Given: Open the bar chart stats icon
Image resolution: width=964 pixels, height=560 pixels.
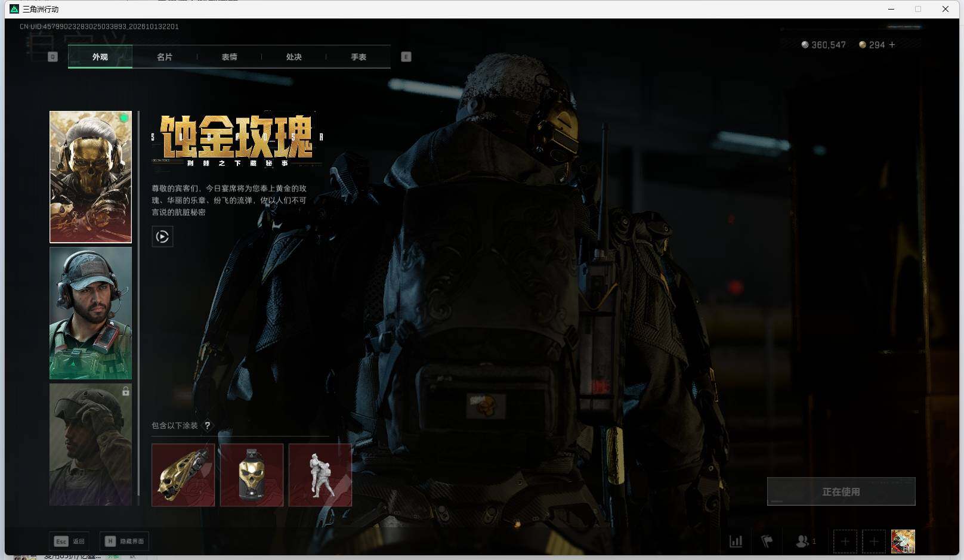Looking at the screenshot, I should point(736,542).
